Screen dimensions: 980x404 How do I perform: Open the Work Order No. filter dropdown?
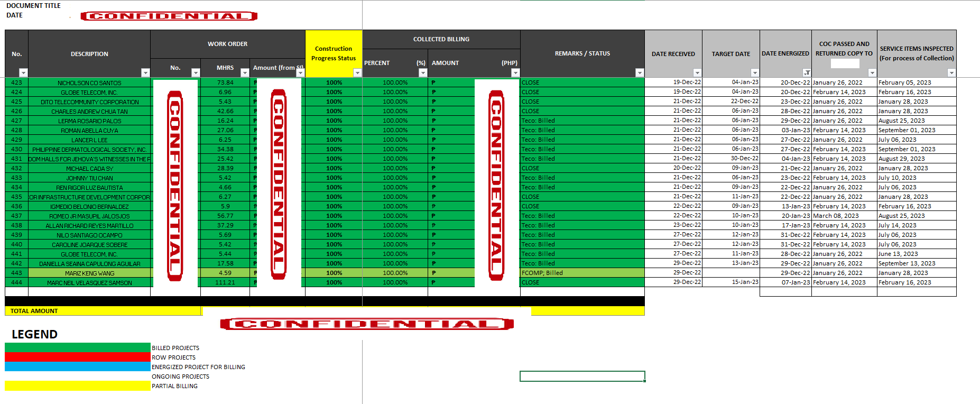tap(196, 72)
